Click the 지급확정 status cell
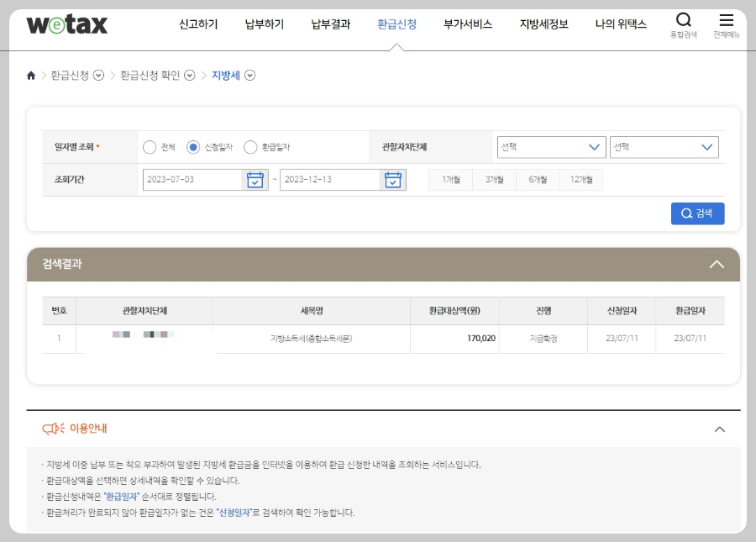 tap(543, 339)
